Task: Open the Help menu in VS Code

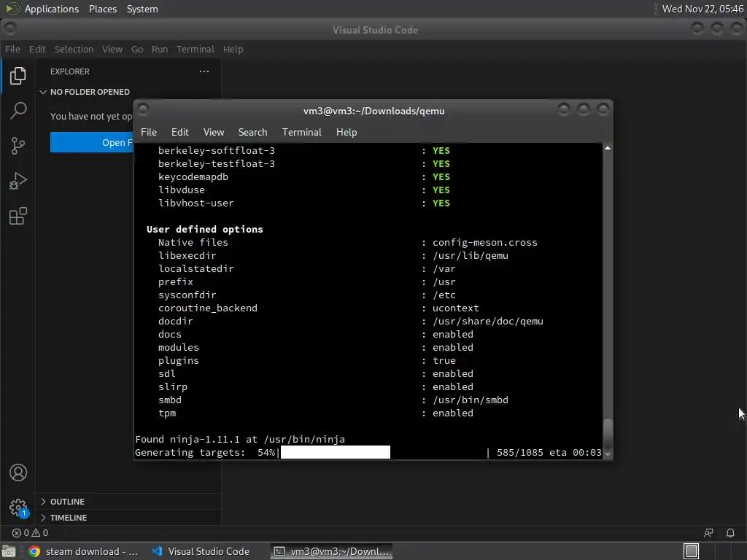Action: (x=233, y=49)
